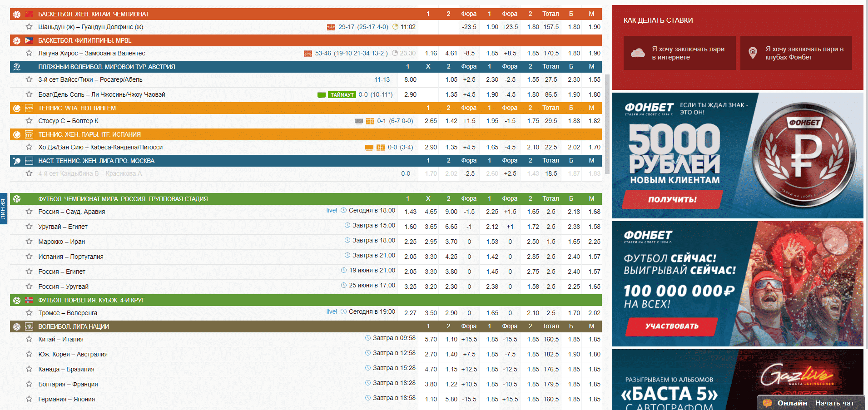This screenshot has height=410, width=868.
Task: Favorite the Вайсс/Тихи – Росагер/Абель row
Action: (x=29, y=79)
